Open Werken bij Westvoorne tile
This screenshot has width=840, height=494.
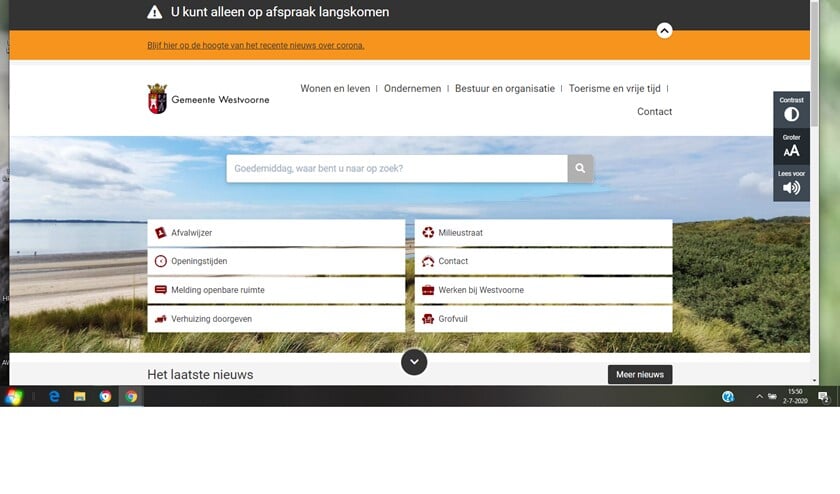[543, 290]
